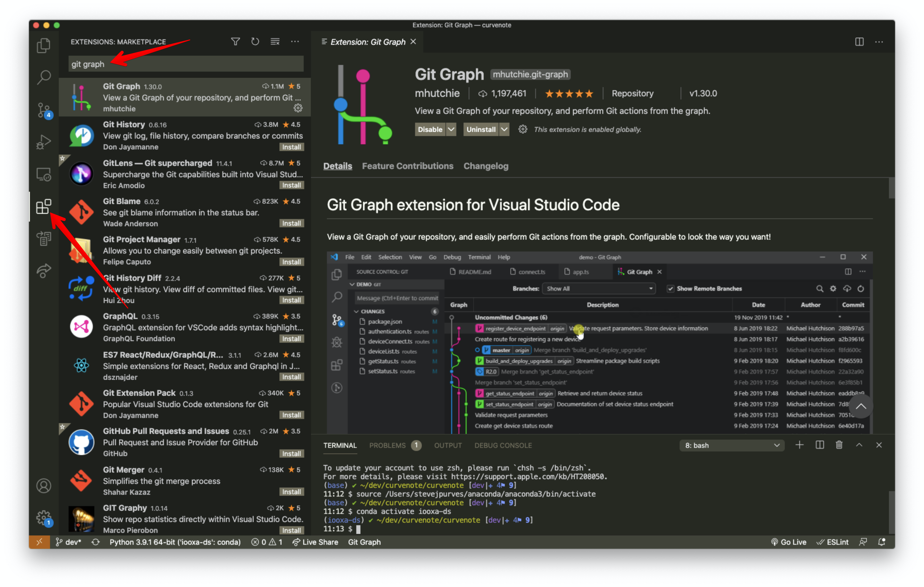This screenshot has height=587, width=924.
Task: Send feedback icon in status bar
Action: (863, 542)
